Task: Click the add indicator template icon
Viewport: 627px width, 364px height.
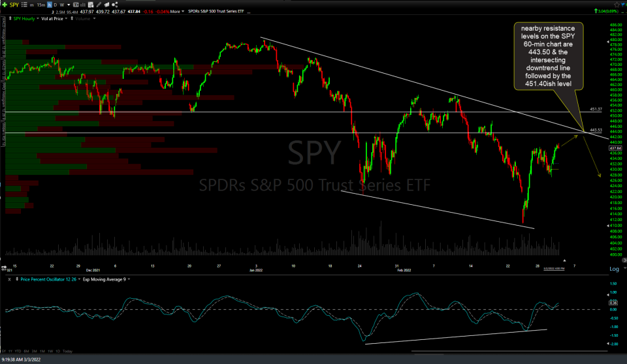Action: (91, 5)
